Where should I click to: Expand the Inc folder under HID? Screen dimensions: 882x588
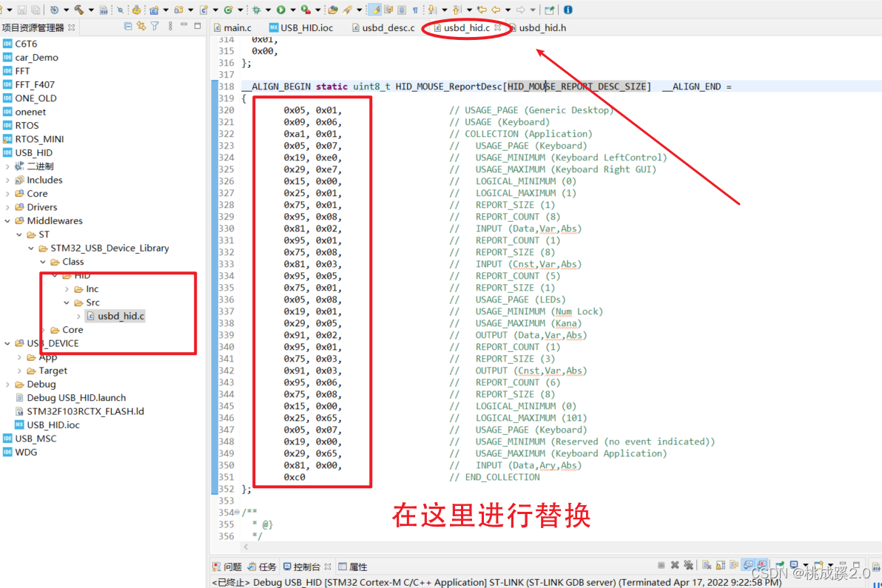(67, 289)
